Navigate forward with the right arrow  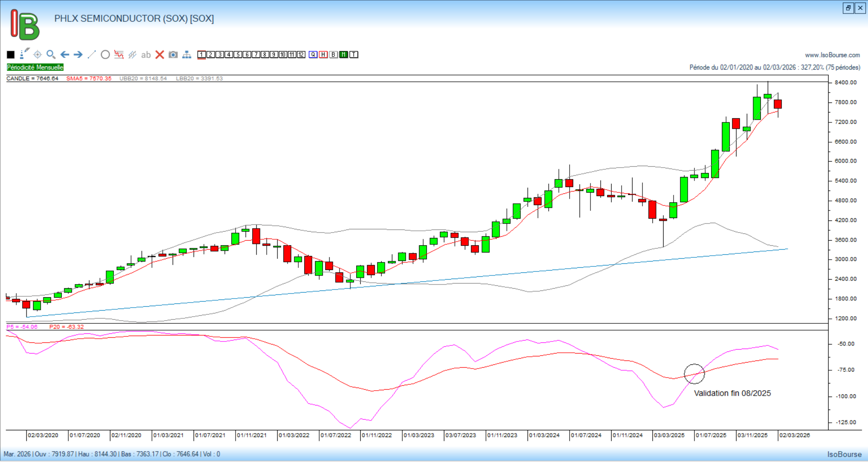point(78,55)
